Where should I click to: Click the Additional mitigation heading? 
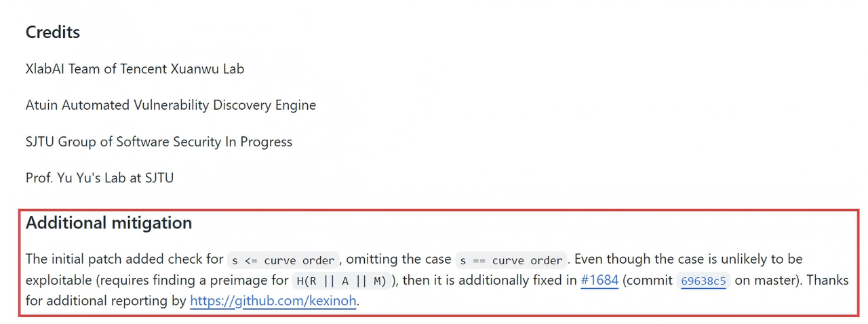108,222
